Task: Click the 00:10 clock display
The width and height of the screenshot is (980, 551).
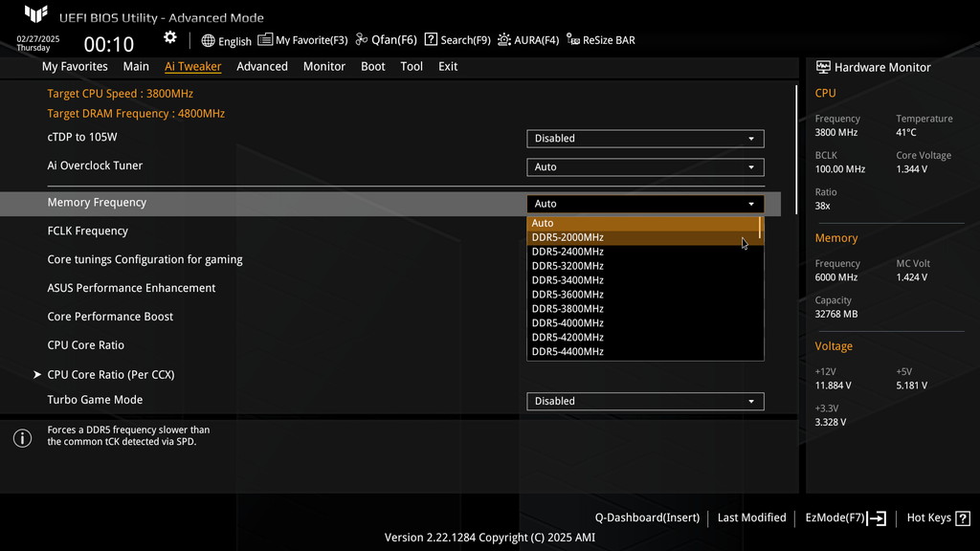Action: tap(109, 44)
